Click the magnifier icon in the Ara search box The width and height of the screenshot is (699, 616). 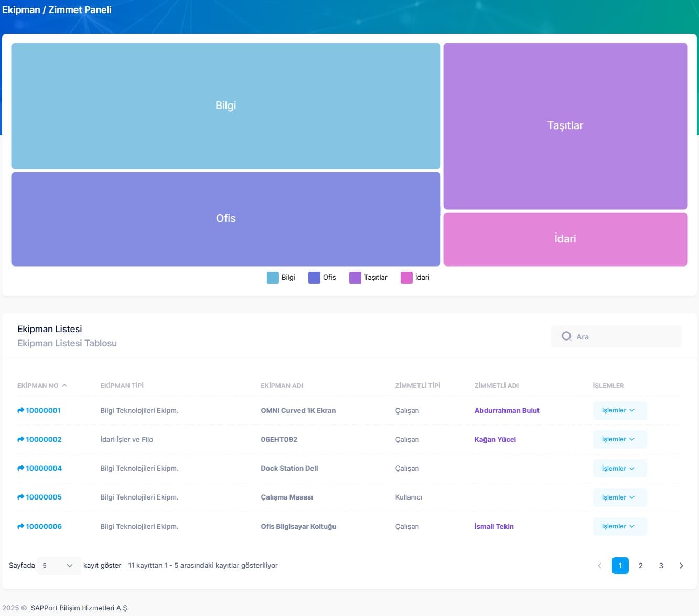[567, 336]
